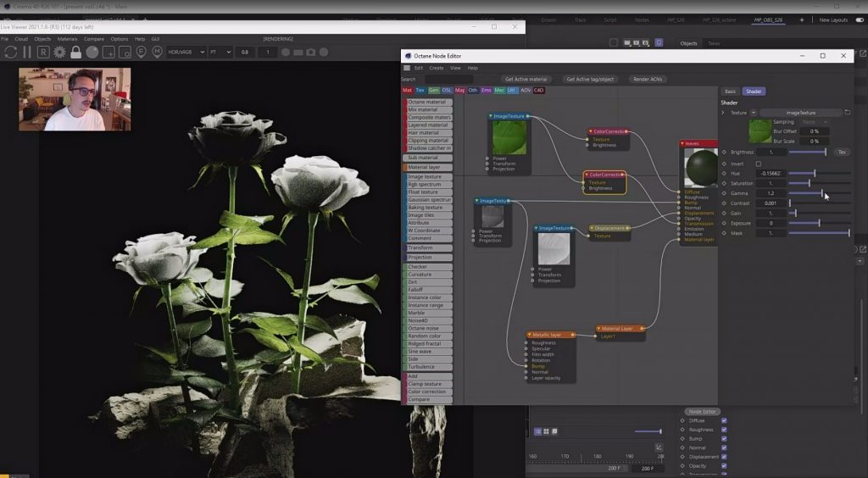The image size is (868, 478).
Task: Click the Node Editor button above Diffuse
Action: point(702,412)
